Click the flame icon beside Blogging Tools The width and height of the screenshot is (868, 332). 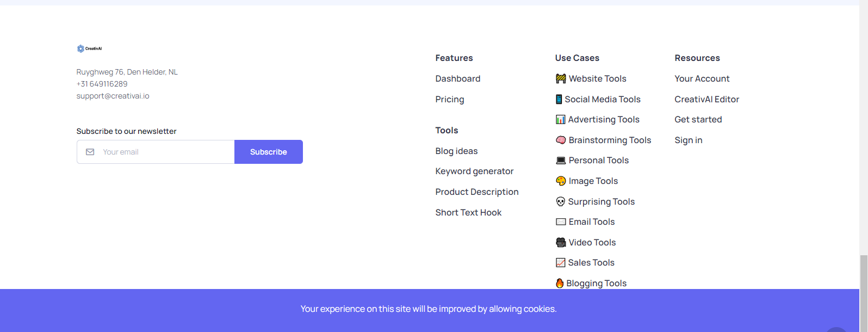pyautogui.click(x=560, y=283)
